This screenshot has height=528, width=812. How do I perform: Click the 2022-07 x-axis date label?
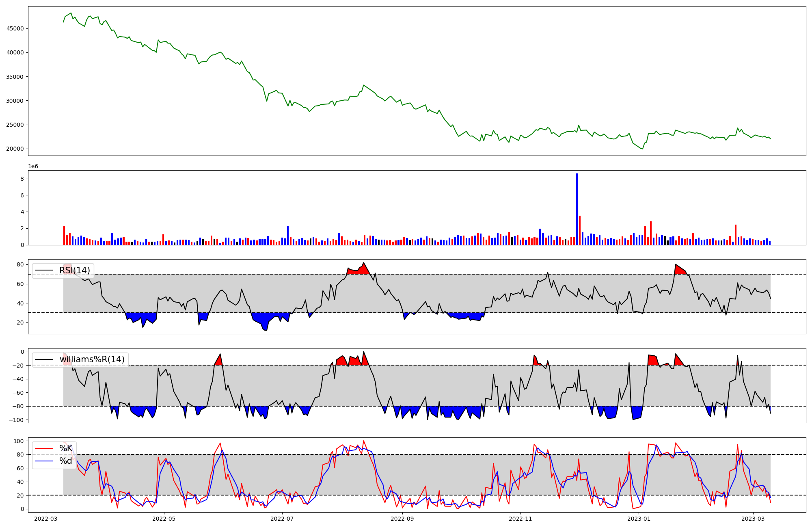[x=282, y=519]
